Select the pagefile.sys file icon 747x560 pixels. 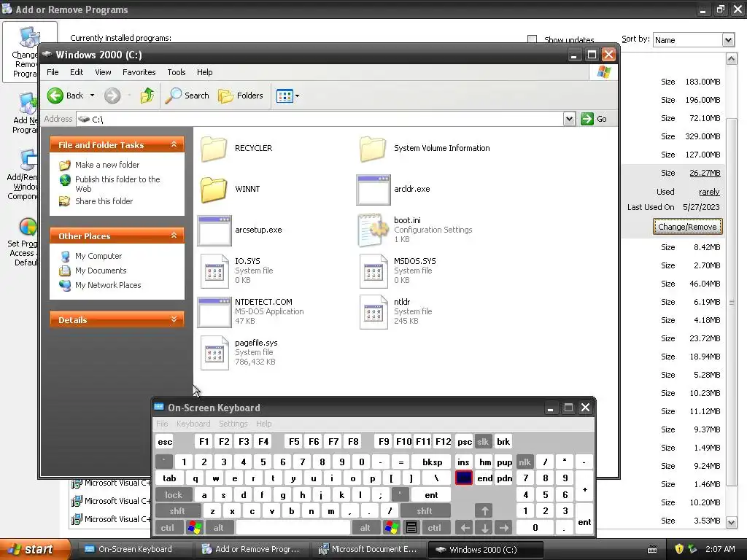[x=214, y=353]
